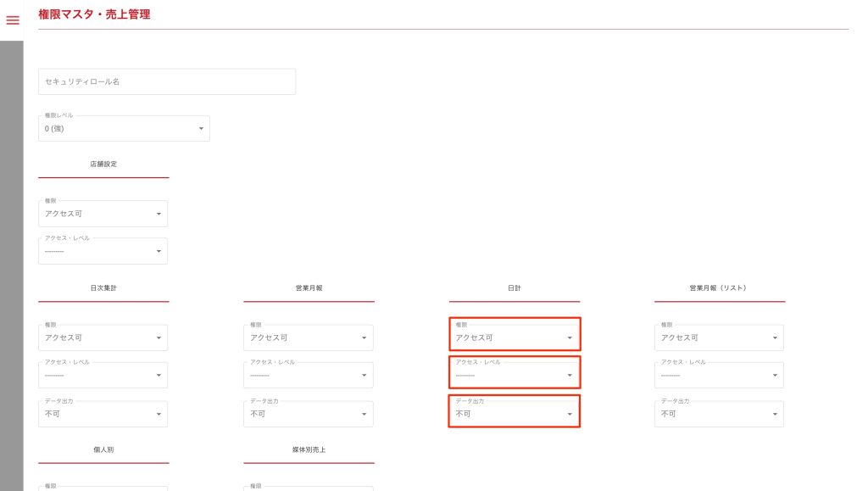Open 営業月報 データ出力 dropdown
The height and width of the screenshot is (491, 868).
point(308,414)
